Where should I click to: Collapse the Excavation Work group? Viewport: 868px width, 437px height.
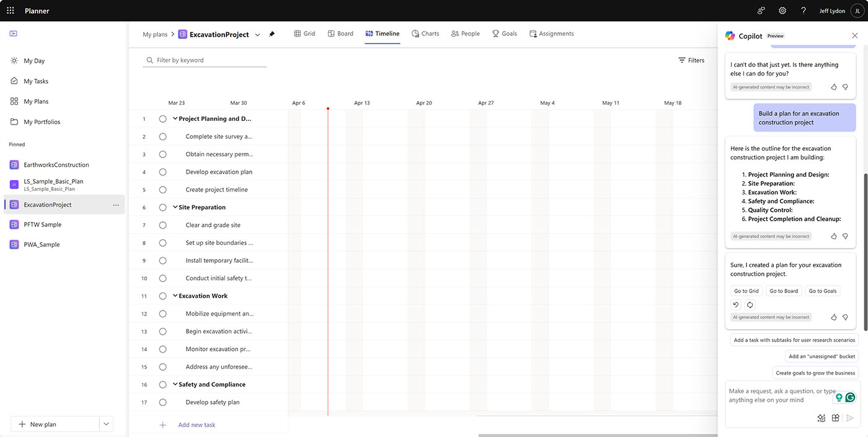coord(175,296)
